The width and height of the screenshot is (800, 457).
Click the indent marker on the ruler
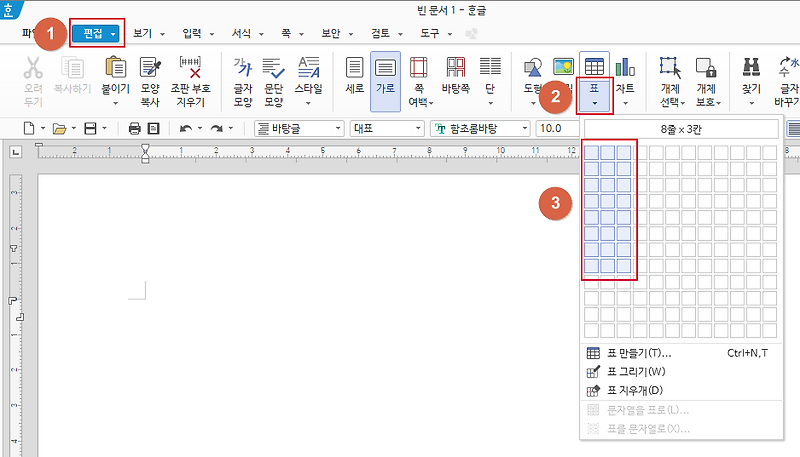(x=145, y=153)
